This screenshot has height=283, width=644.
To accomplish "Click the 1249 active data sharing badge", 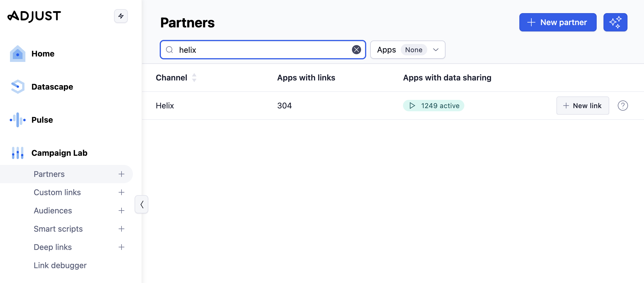I will point(434,106).
